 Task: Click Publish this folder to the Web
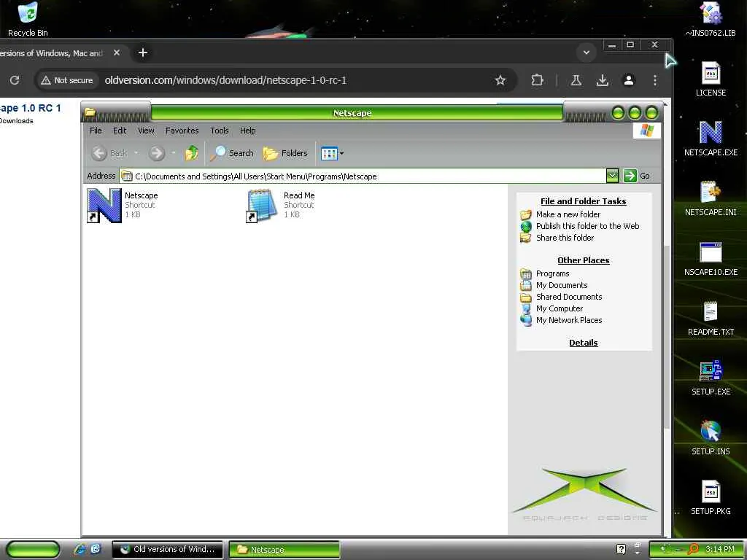[587, 226]
